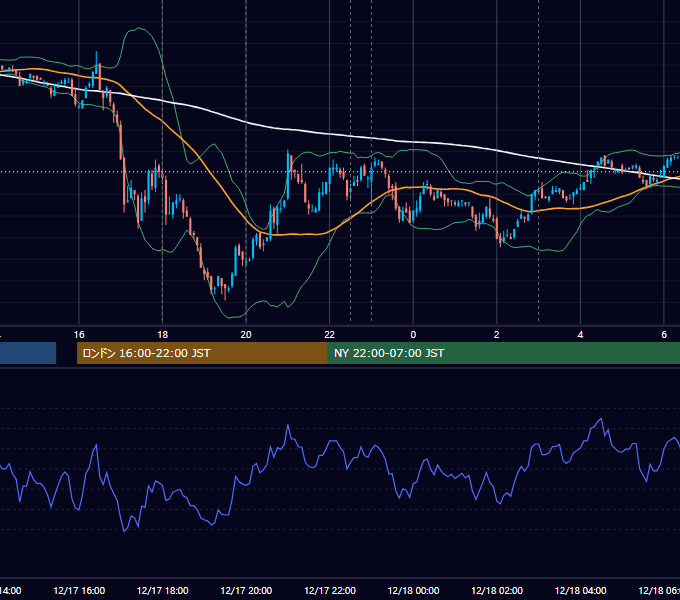This screenshot has width=680, height=600.
Task: Click the 12/18 00:00 date label
Action: coord(413,590)
